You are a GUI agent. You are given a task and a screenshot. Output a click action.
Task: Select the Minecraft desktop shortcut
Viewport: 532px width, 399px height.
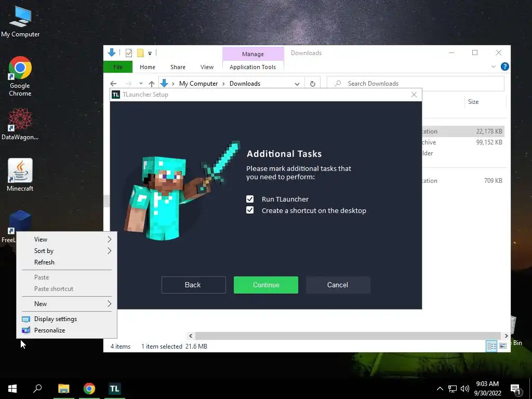20,175
